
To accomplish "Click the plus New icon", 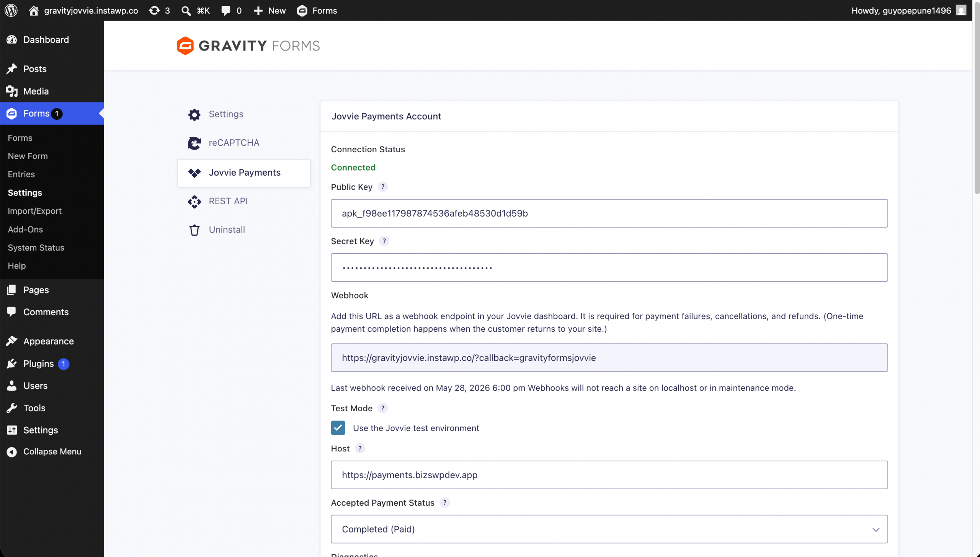I will [258, 10].
